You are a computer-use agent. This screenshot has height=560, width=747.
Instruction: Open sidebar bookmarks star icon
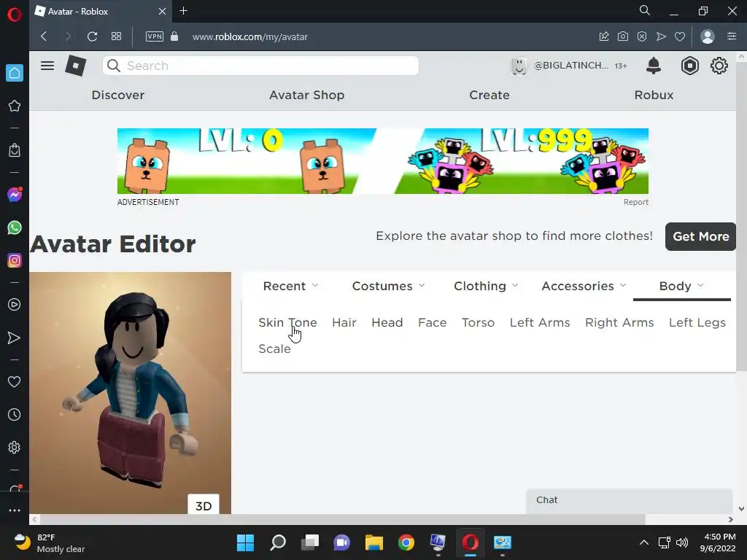(x=15, y=106)
